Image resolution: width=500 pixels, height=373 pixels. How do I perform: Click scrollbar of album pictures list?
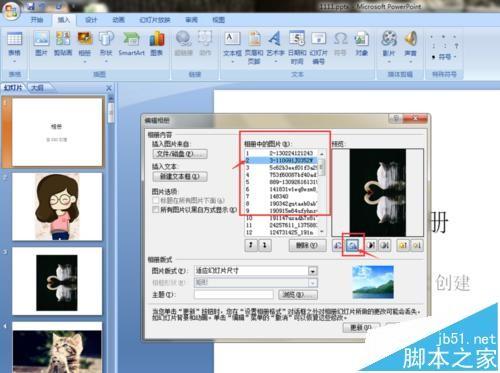click(x=322, y=193)
